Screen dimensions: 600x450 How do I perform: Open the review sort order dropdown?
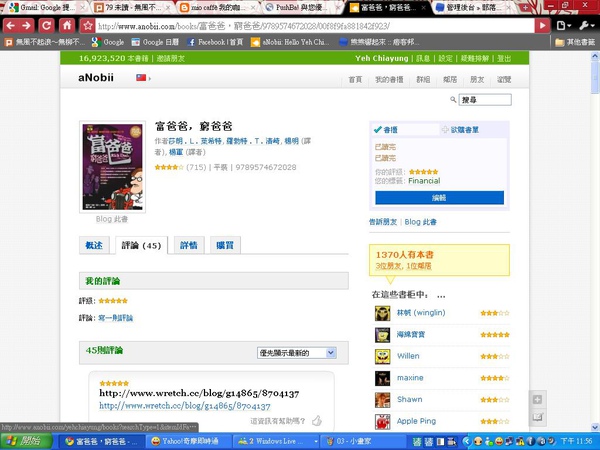[297, 353]
